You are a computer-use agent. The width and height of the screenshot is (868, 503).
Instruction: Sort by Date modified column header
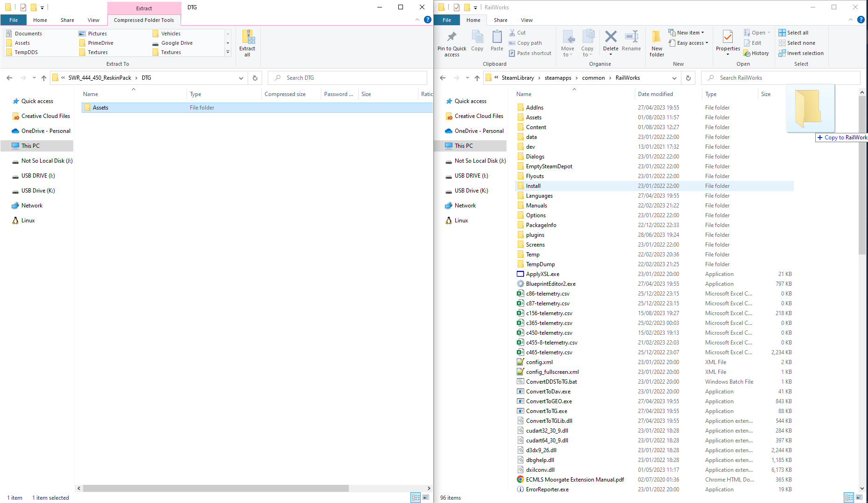coord(655,94)
